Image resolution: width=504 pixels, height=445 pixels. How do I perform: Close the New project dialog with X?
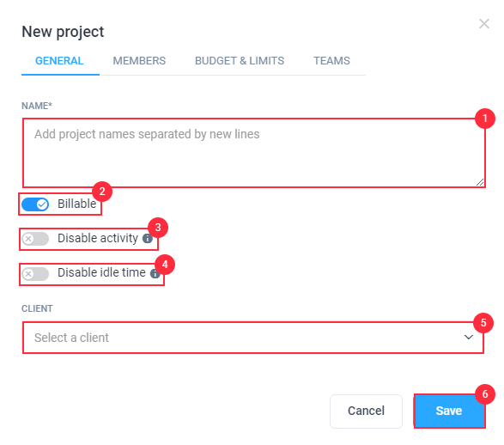(x=483, y=23)
